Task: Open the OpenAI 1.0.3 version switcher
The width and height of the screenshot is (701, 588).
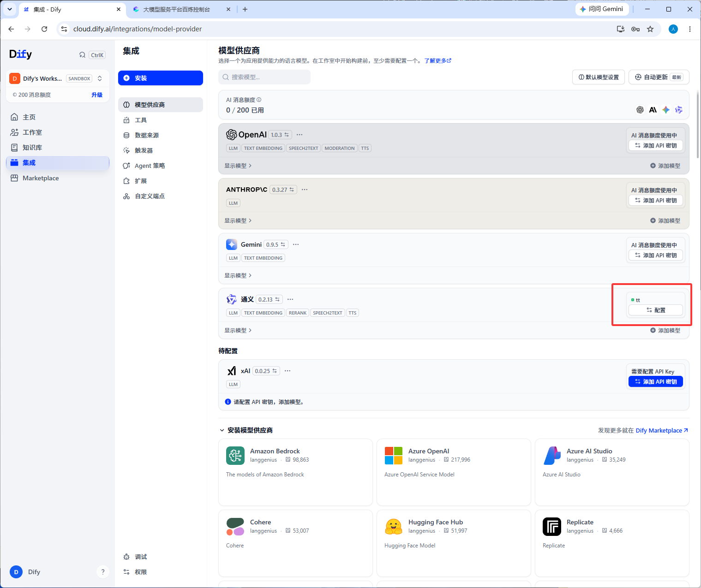Action: (x=280, y=135)
